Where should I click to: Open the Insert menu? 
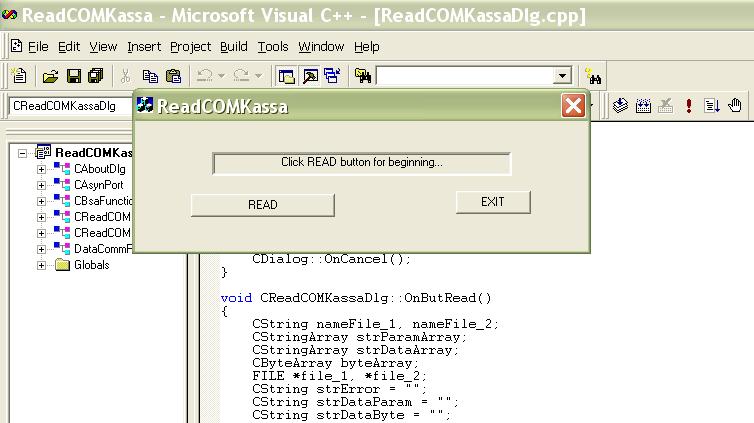coord(144,47)
